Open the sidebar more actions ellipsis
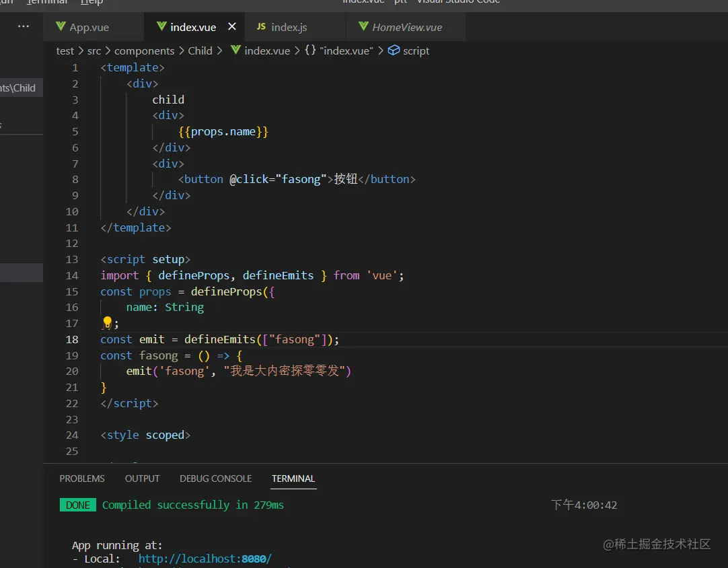728x568 pixels. (24, 26)
